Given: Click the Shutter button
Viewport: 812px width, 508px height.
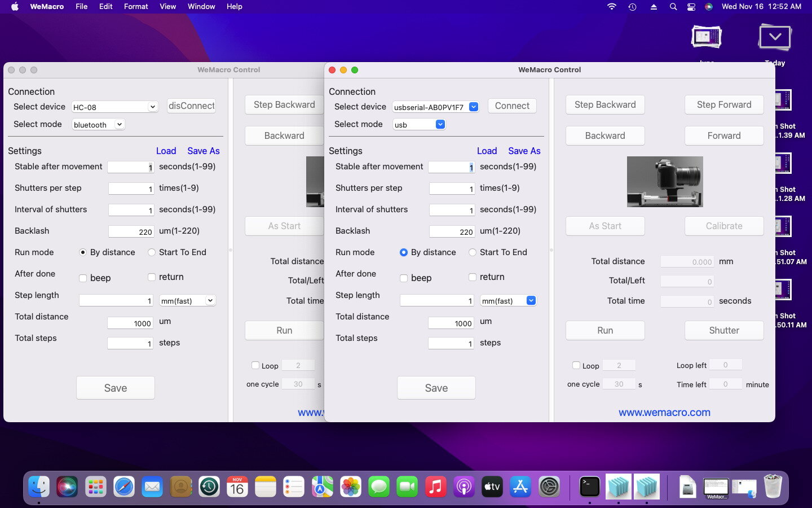Looking at the screenshot, I should tap(724, 330).
